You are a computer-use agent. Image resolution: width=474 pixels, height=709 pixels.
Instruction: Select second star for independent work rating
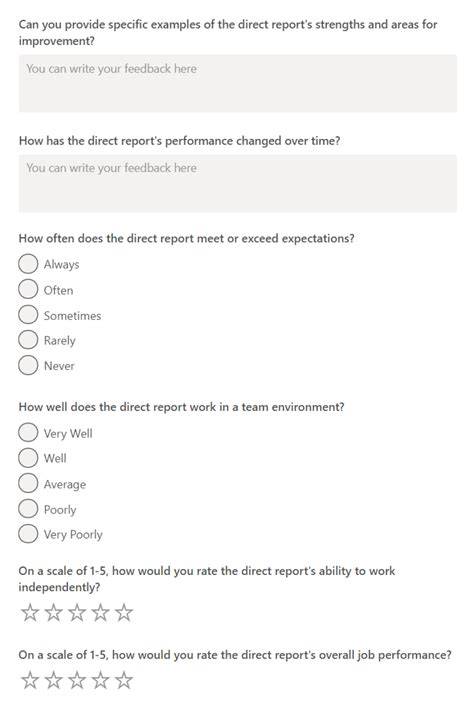(x=54, y=613)
